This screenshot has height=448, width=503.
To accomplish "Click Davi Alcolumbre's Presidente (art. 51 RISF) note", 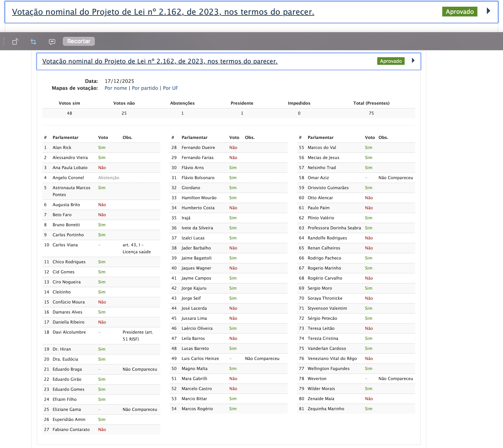I will coord(138,336).
